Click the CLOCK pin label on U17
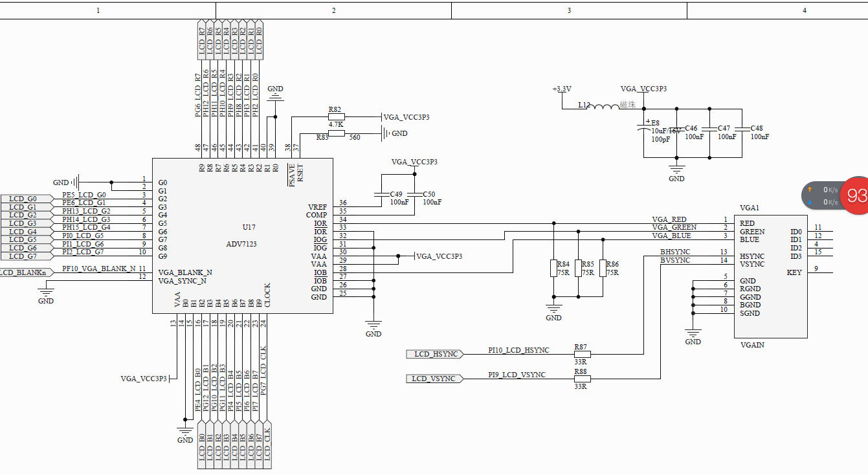Viewport: 868px width, 475px height. coord(267,295)
